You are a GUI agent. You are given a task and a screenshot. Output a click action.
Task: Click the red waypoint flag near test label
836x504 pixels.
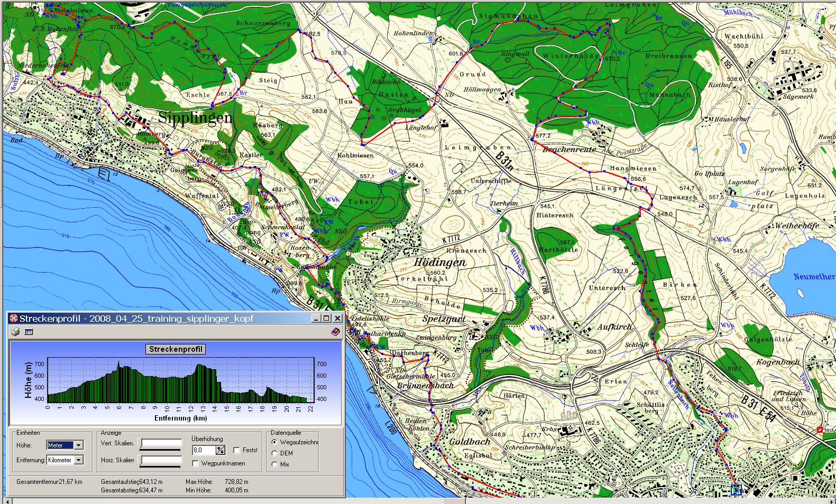click(820, 430)
